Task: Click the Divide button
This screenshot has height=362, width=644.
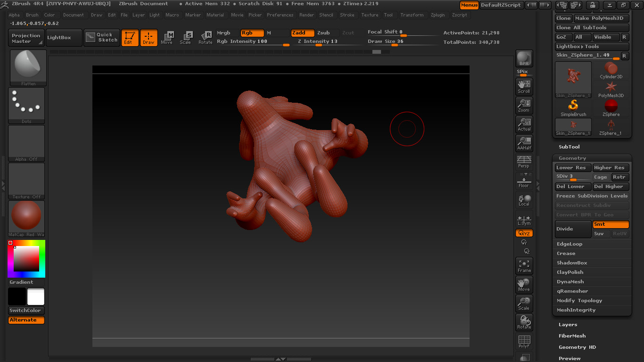Action: point(573,229)
